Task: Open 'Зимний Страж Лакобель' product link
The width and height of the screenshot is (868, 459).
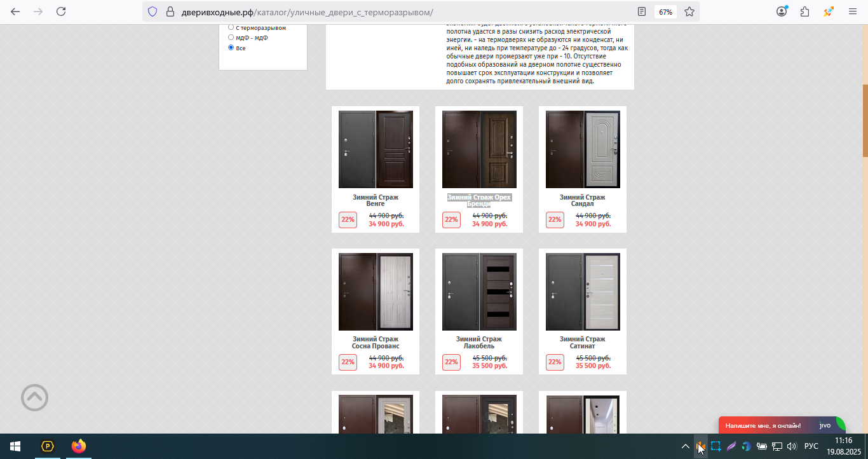Action: (479, 343)
